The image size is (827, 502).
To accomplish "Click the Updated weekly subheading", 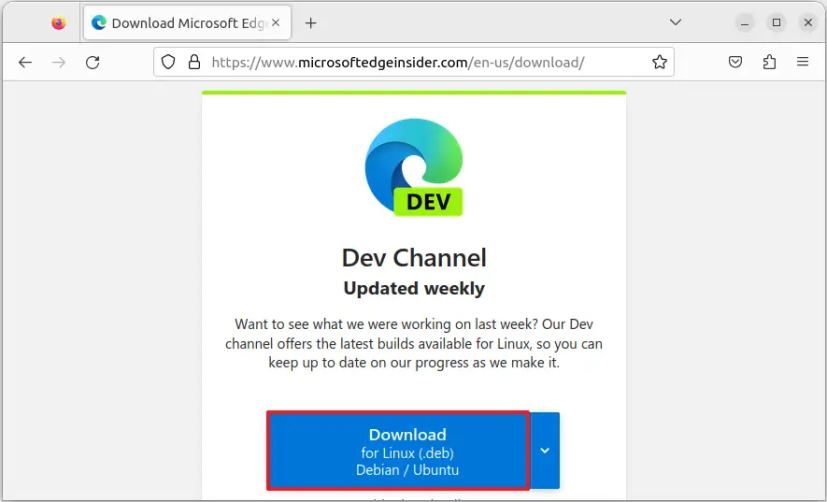I will click(414, 288).
